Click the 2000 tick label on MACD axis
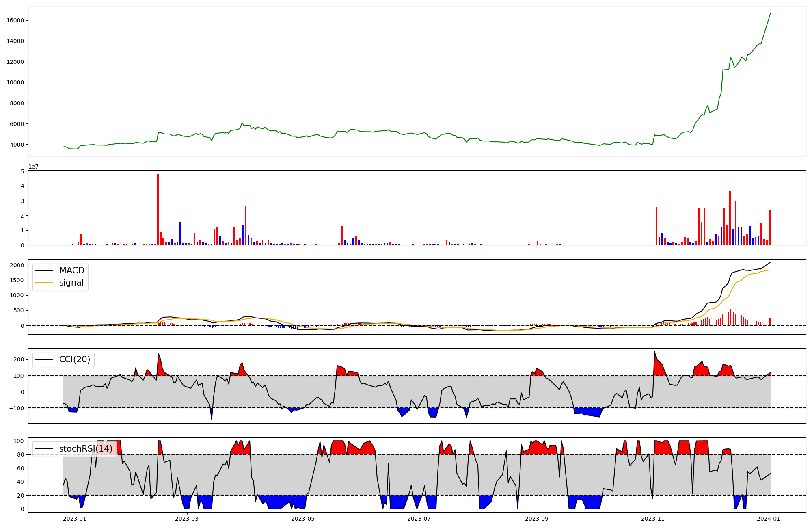The height and width of the screenshot is (528, 812). (17, 265)
